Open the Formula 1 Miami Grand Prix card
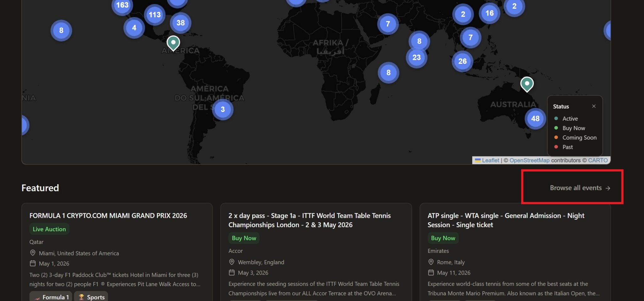644x301 pixels. coord(108,216)
